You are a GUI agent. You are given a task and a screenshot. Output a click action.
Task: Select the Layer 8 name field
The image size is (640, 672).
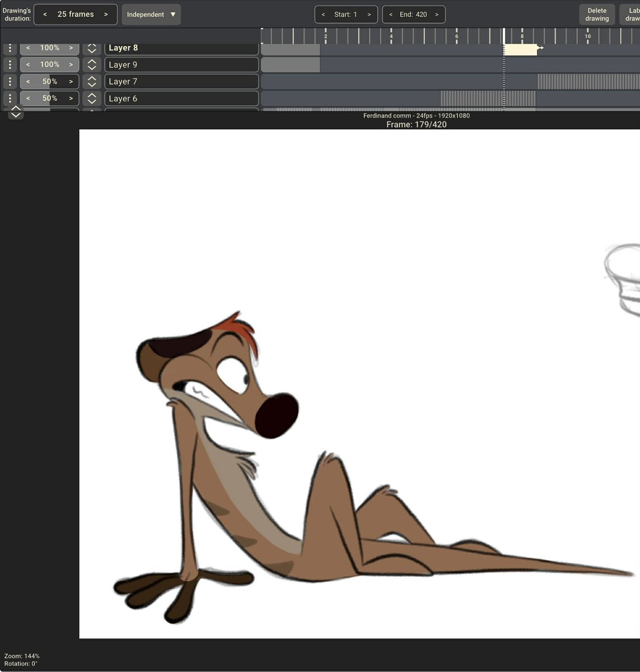tap(181, 48)
